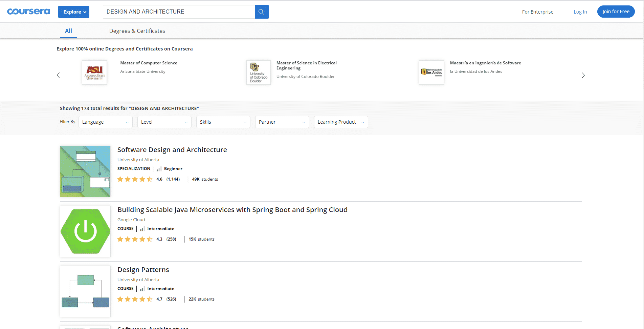
Task: Open the Design Patterns course title
Action: (x=143, y=270)
